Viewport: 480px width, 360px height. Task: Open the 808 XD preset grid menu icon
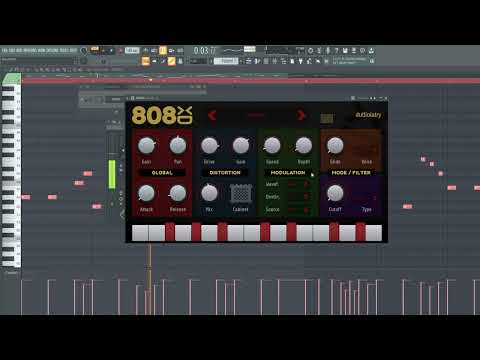click(327, 119)
